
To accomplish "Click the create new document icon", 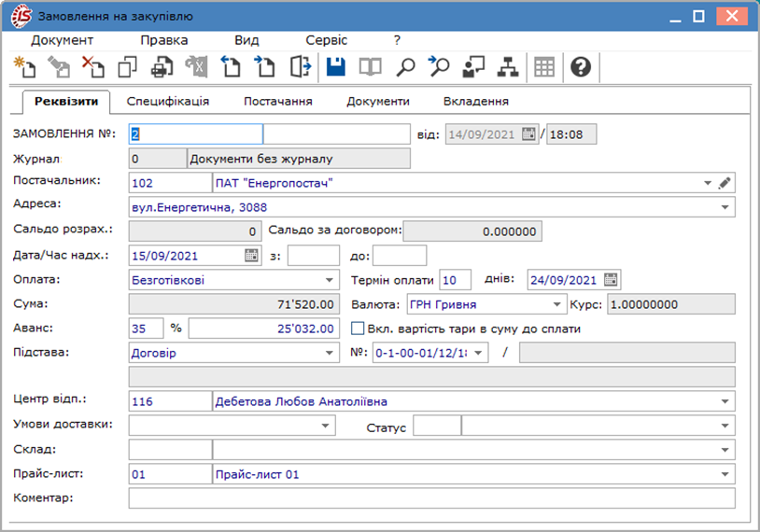I will 24,67.
